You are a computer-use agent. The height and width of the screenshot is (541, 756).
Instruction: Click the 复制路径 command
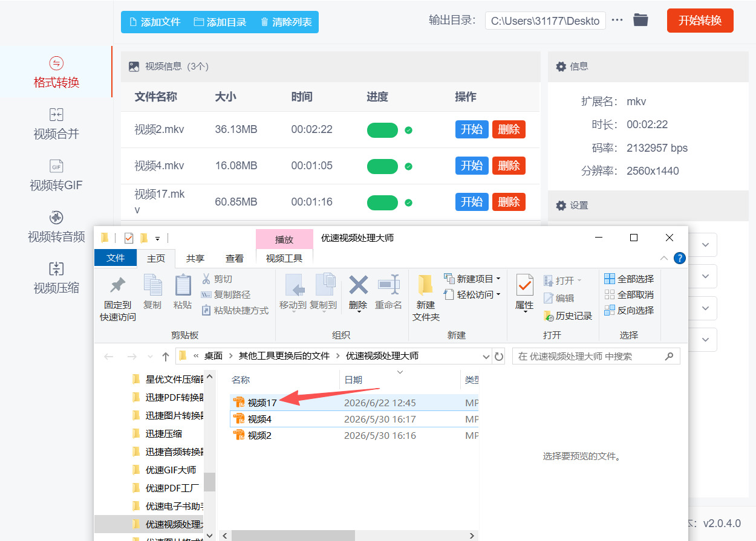[x=226, y=295]
